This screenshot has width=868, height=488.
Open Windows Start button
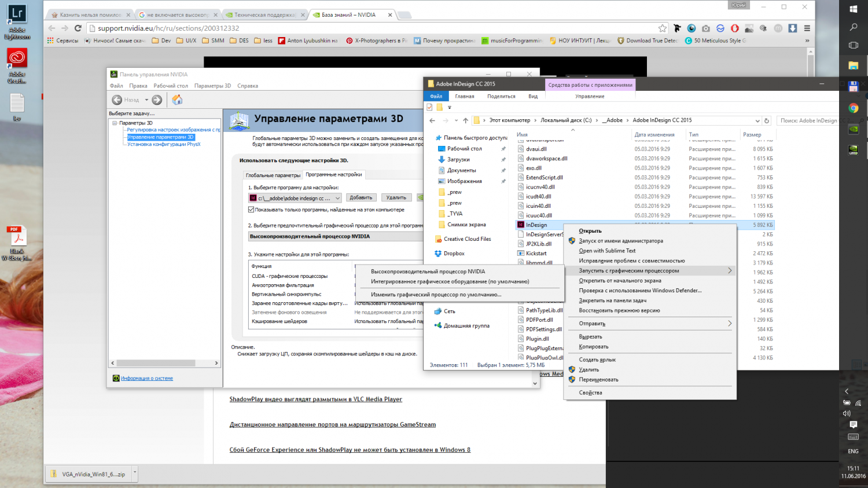(853, 9)
